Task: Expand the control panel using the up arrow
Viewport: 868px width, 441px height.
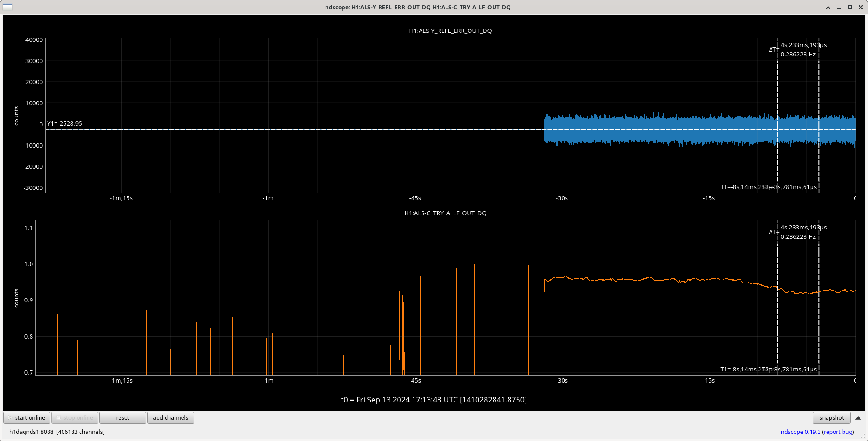Action: click(858, 417)
